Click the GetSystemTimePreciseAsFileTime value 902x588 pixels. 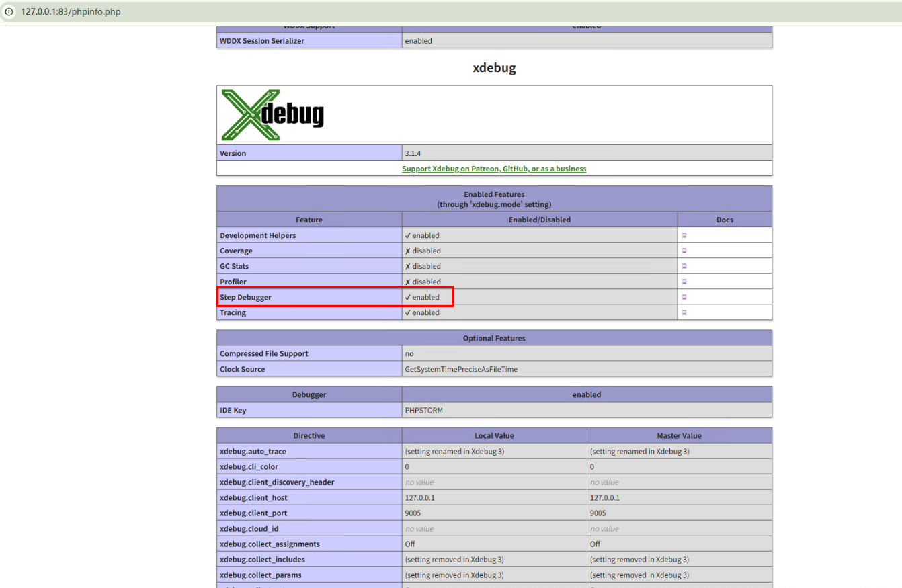click(461, 369)
